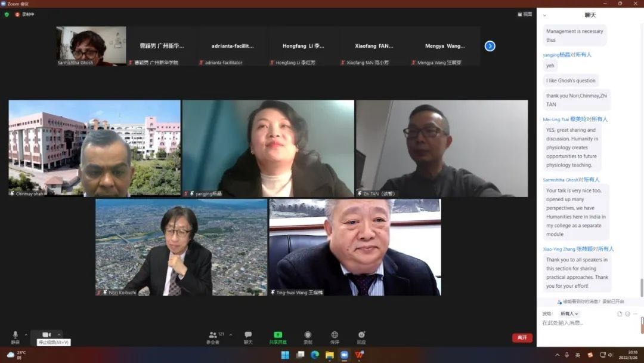The height and width of the screenshot is (363, 644).
Task: Click the record icon in toolbar
Action: (x=308, y=337)
